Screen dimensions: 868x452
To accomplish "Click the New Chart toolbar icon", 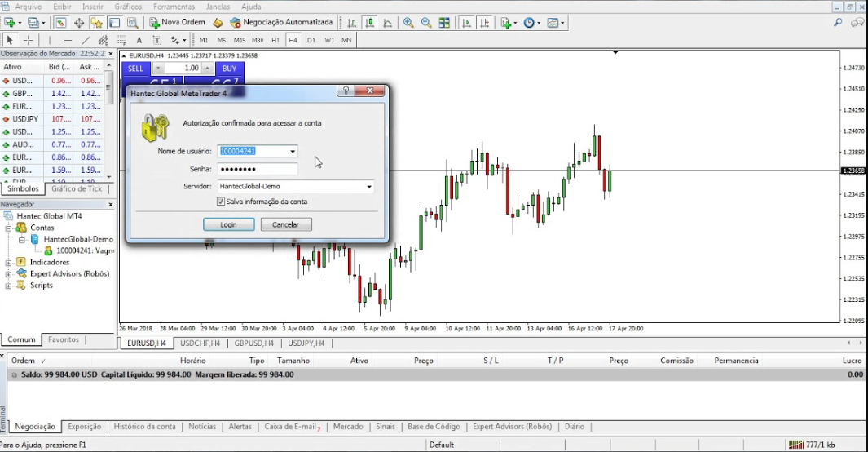I will point(10,23).
